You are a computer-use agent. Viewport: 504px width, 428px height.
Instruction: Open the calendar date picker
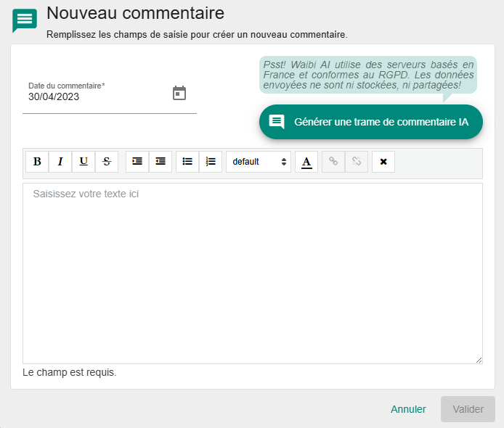[179, 93]
